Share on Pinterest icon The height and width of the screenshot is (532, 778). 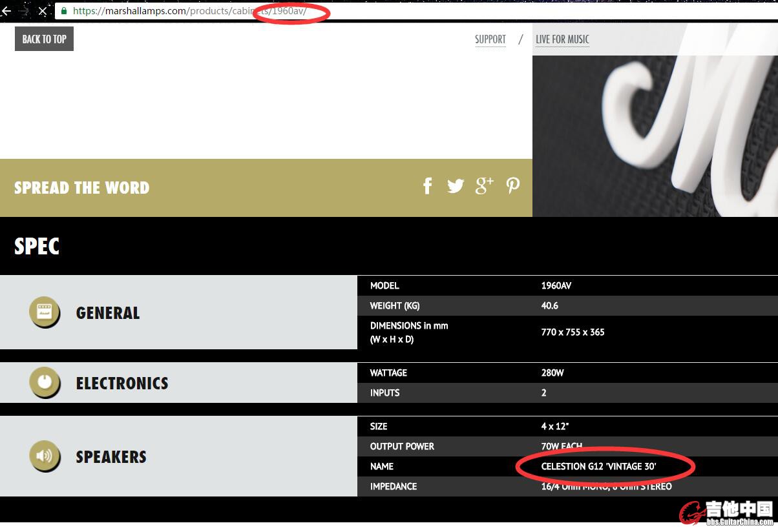click(513, 186)
